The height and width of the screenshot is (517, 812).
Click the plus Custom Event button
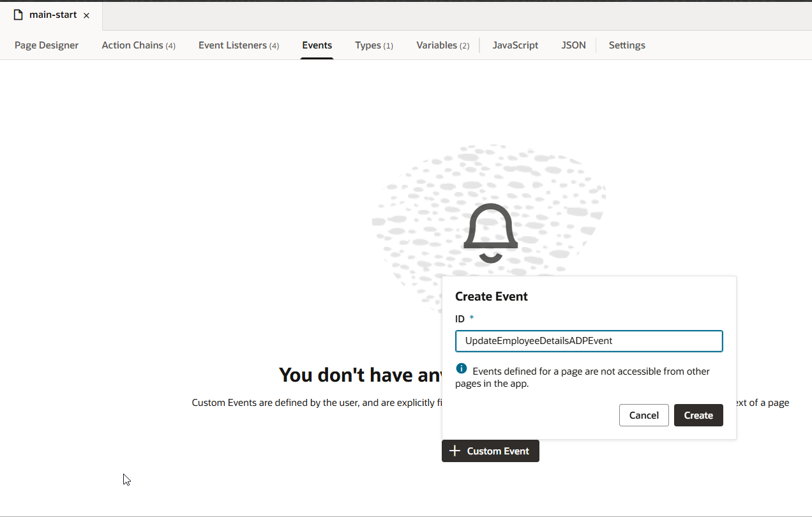coord(490,451)
